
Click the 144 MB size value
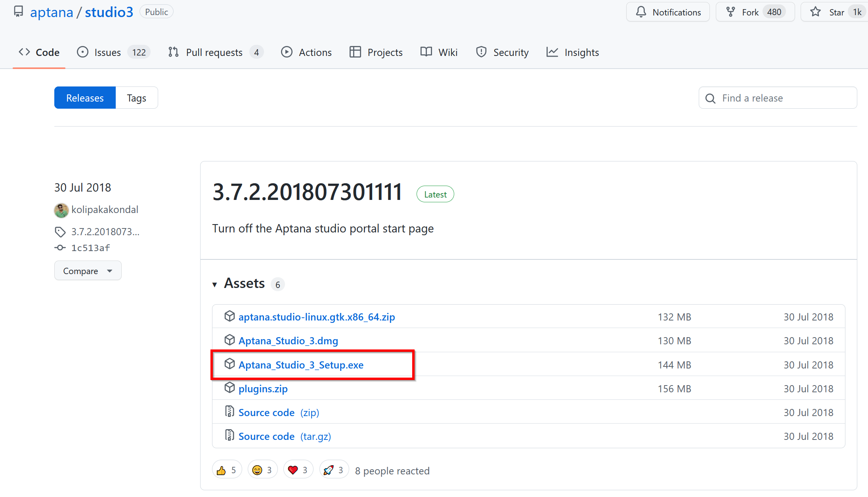675,365
